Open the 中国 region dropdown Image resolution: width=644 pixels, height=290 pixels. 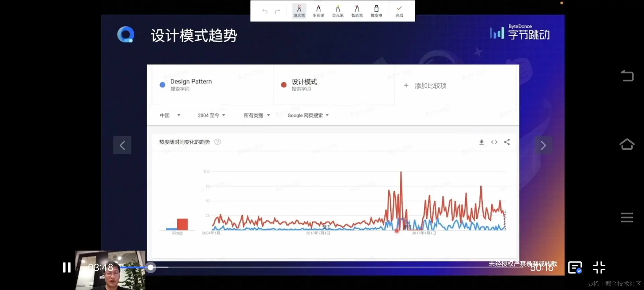[170, 115]
